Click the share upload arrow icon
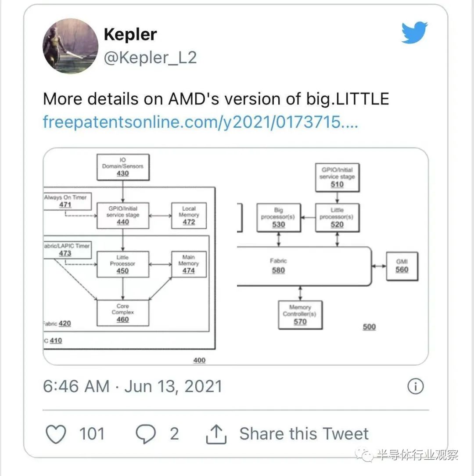The width and height of the screenshot is (474, 476). [216, 434]
